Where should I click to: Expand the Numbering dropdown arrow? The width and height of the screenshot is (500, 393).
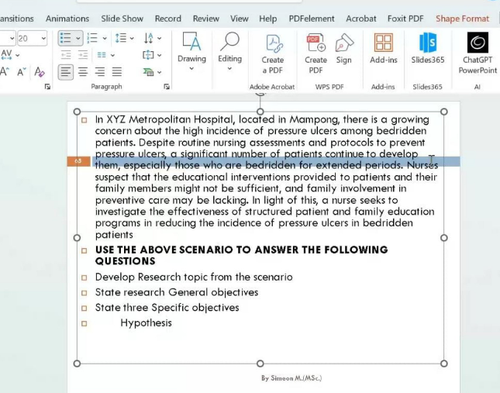[x=104, y=38]
